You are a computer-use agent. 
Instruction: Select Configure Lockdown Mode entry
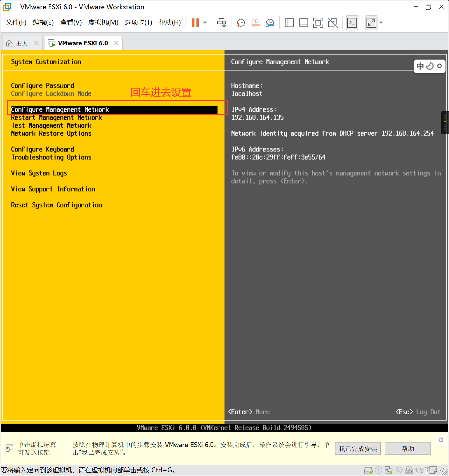point(51,93)
